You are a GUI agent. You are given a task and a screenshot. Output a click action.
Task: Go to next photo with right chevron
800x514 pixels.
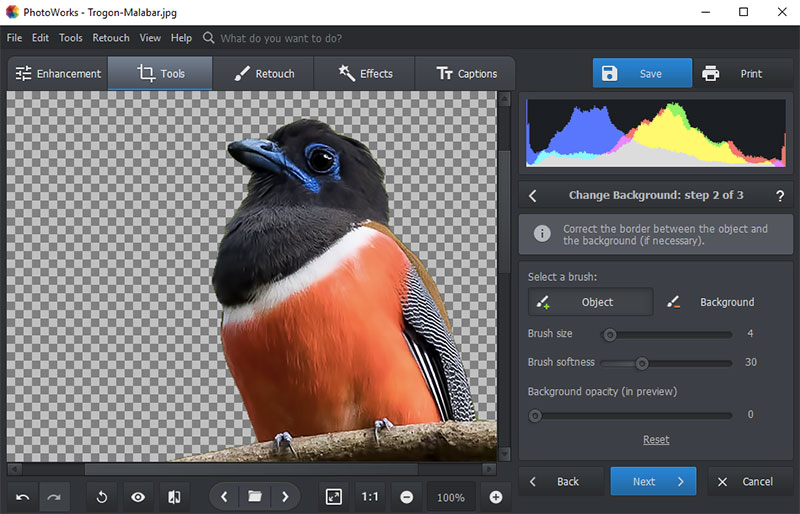(285, 497)
